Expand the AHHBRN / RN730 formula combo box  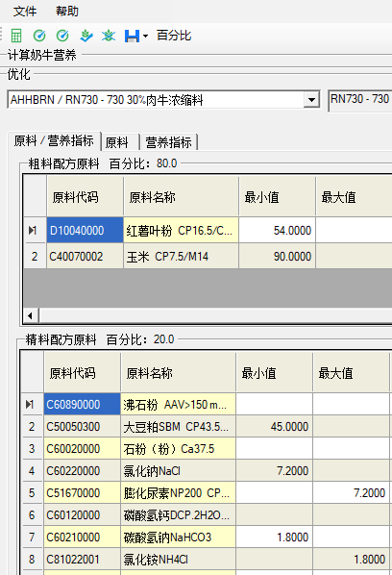click(311, 100)
